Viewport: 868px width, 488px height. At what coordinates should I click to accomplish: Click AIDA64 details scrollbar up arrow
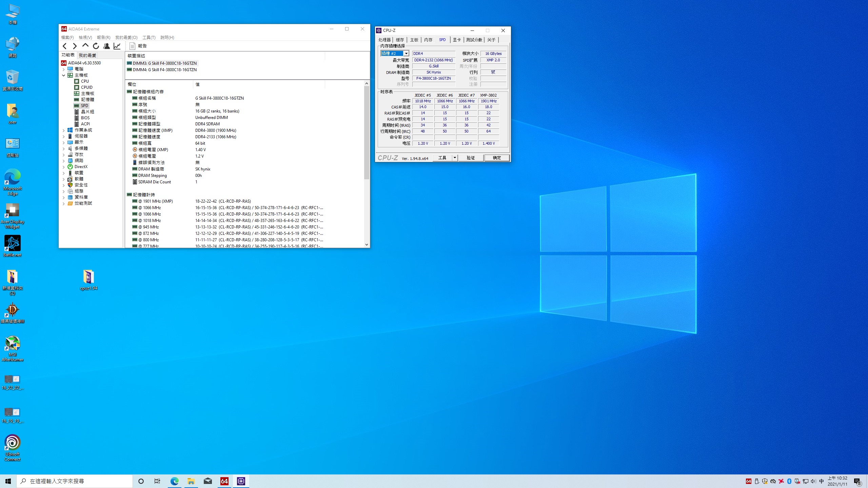[x=367, y=83]
